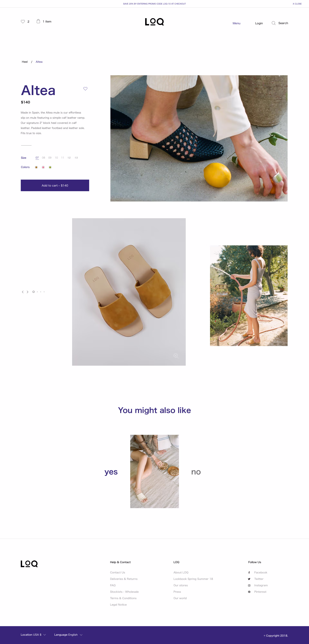Image resolution: width=309 pixels, height=644 pixels.
Task: Select size 07
Action: coord(37,158)
